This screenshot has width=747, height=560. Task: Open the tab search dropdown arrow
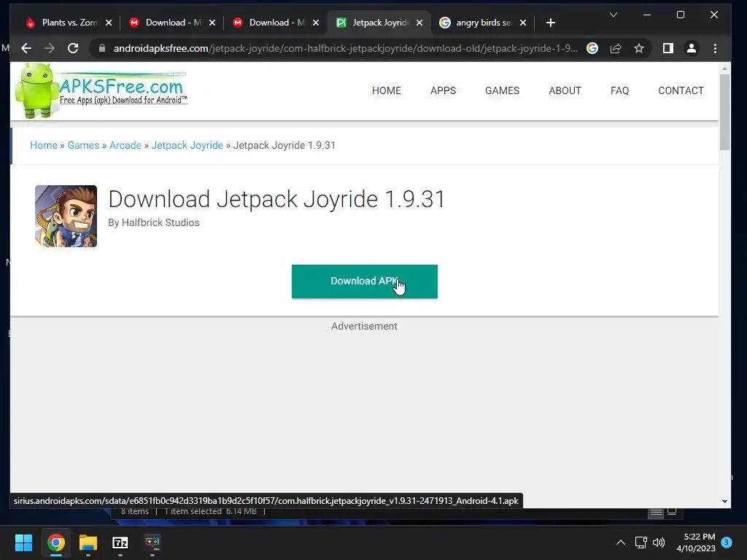pos(614,15)
